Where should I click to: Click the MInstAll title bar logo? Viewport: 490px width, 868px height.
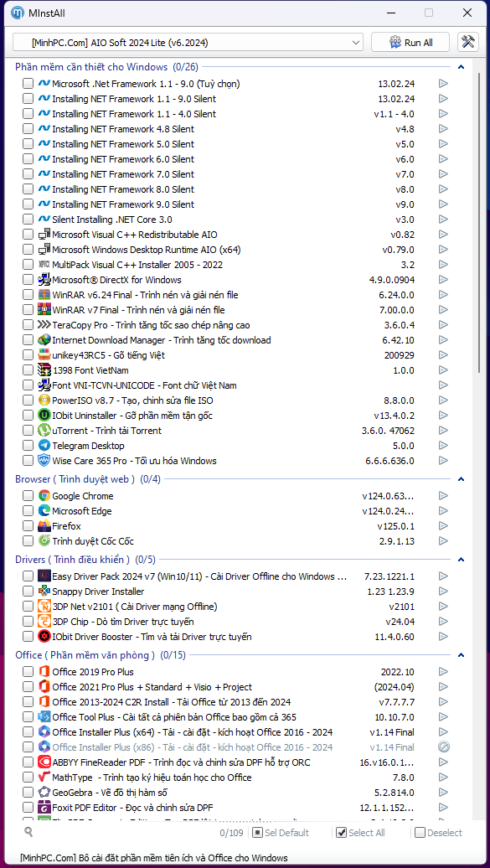tap(18, 13)
